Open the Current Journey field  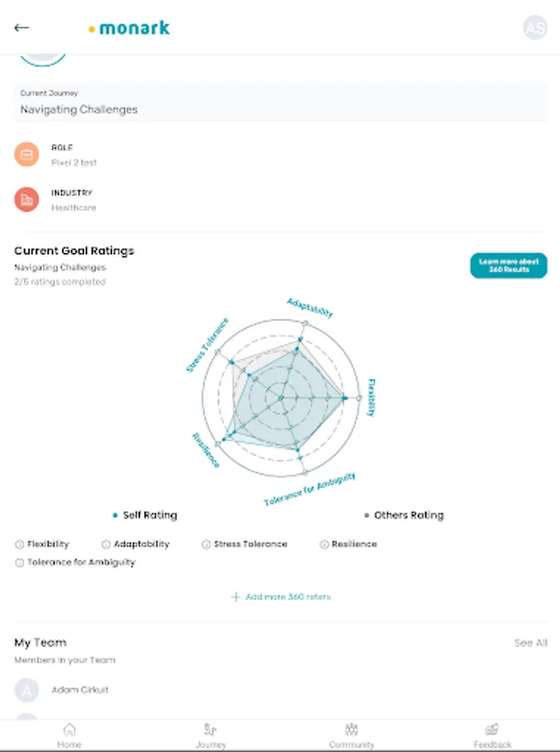pos(280,103)
